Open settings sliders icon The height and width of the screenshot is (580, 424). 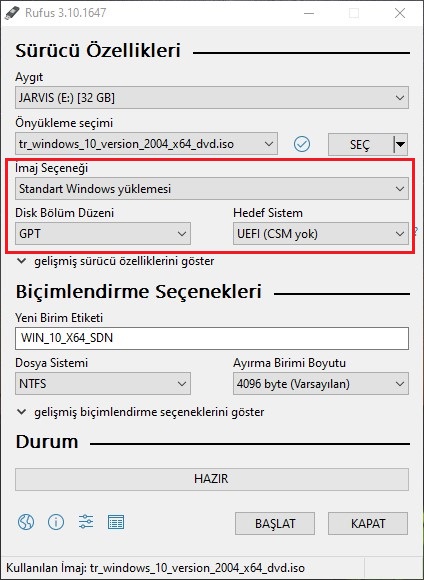[x=86, y=522]
